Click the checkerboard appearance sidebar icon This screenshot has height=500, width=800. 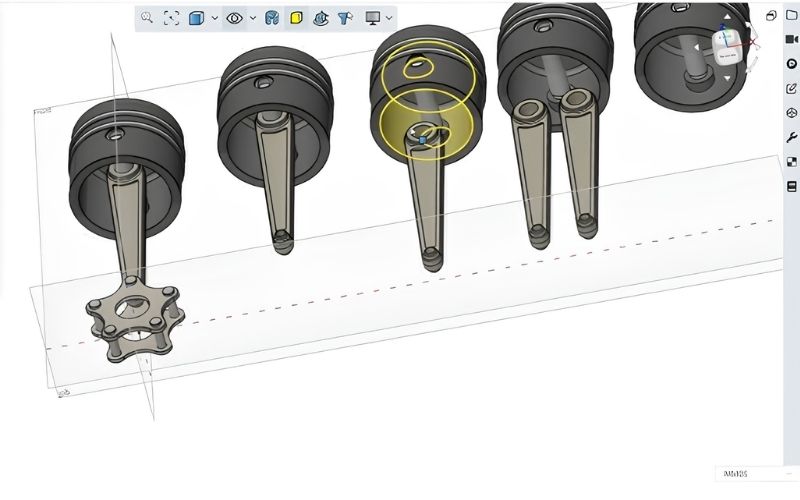[792, 162]
